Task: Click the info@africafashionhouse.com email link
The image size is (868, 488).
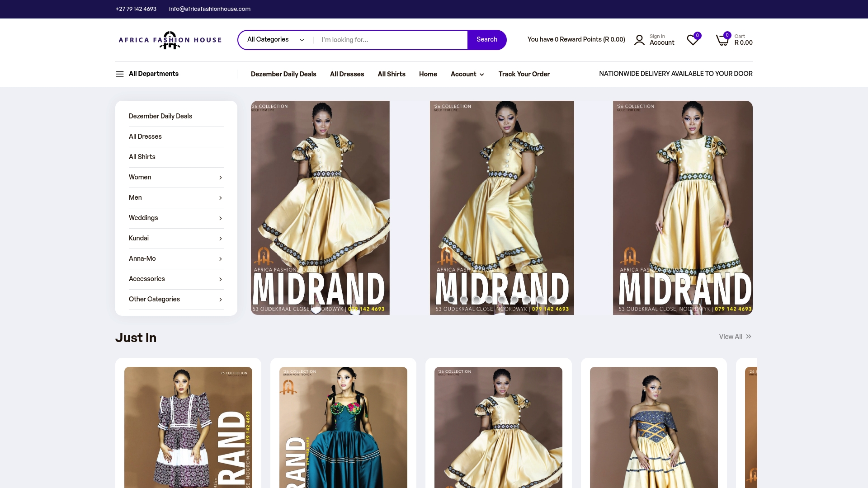Action: coord(210,9)
